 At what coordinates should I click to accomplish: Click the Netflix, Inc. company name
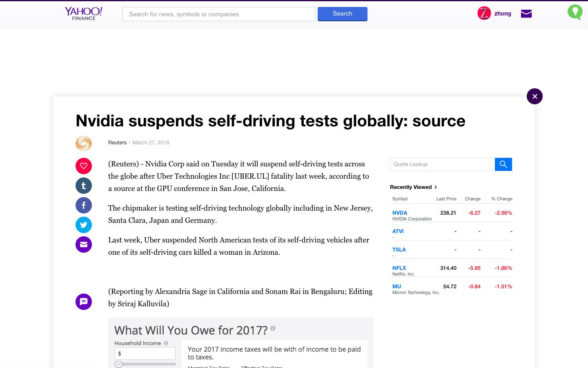coord(403,274)
